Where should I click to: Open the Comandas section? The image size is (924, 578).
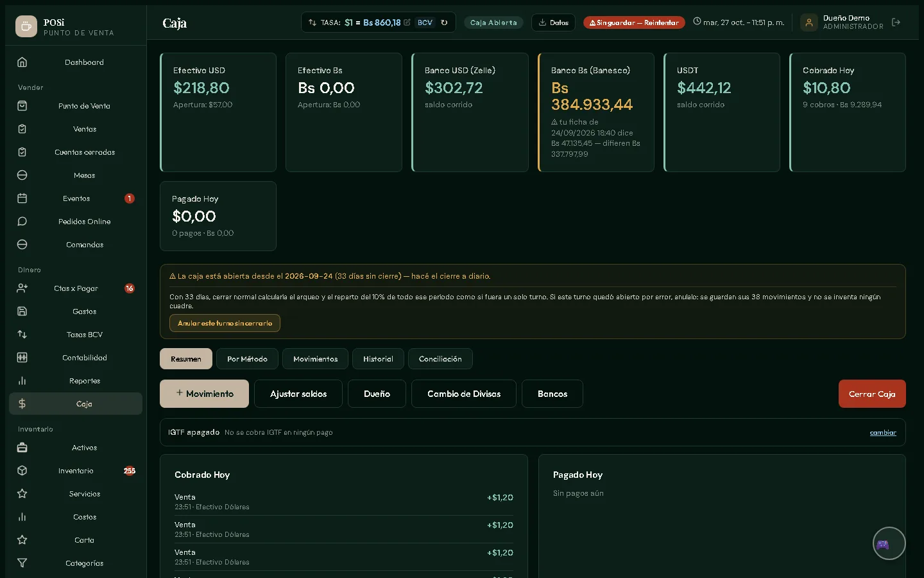pos(76,245)
